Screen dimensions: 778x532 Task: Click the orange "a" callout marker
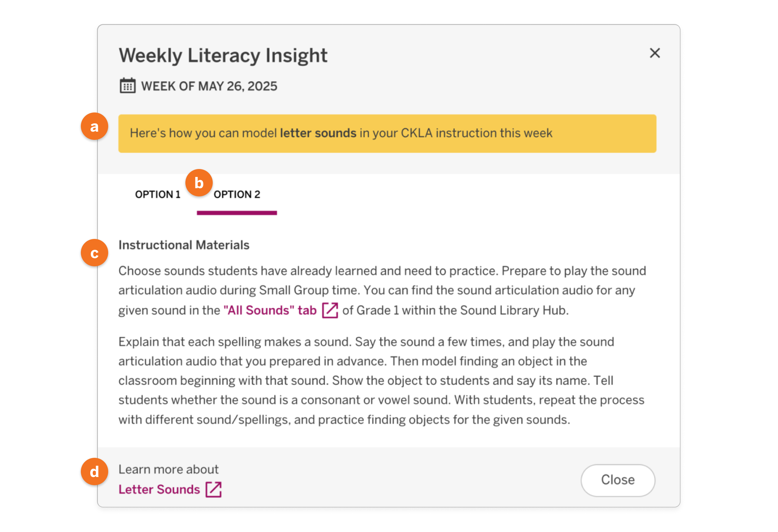click(x=95, y=126)
